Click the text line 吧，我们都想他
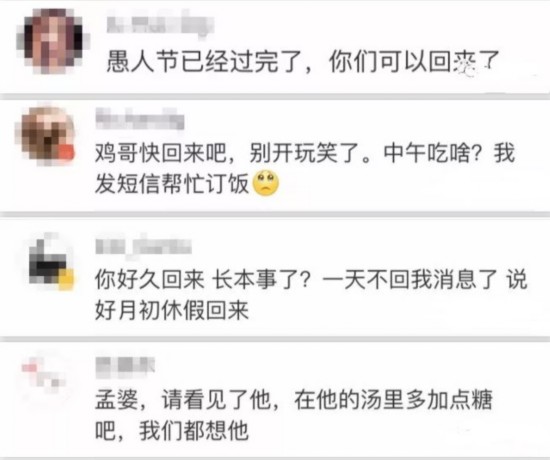 click(172, 430)
